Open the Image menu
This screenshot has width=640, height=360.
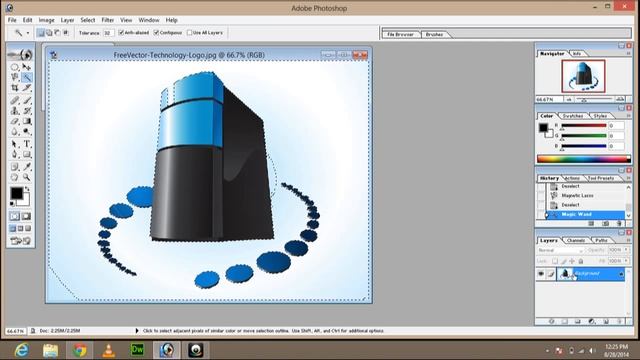(47, 20)
